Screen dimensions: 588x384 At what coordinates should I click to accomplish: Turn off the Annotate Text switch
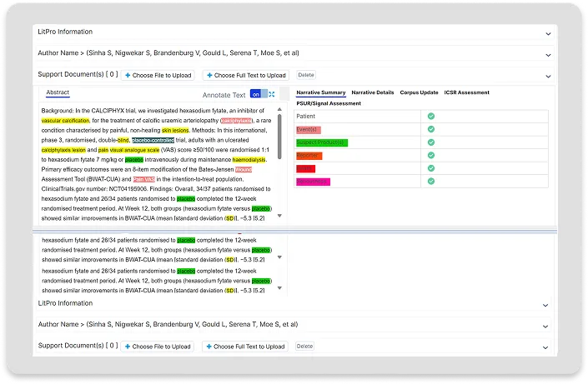pyautogui.click(x=259, y=94)
